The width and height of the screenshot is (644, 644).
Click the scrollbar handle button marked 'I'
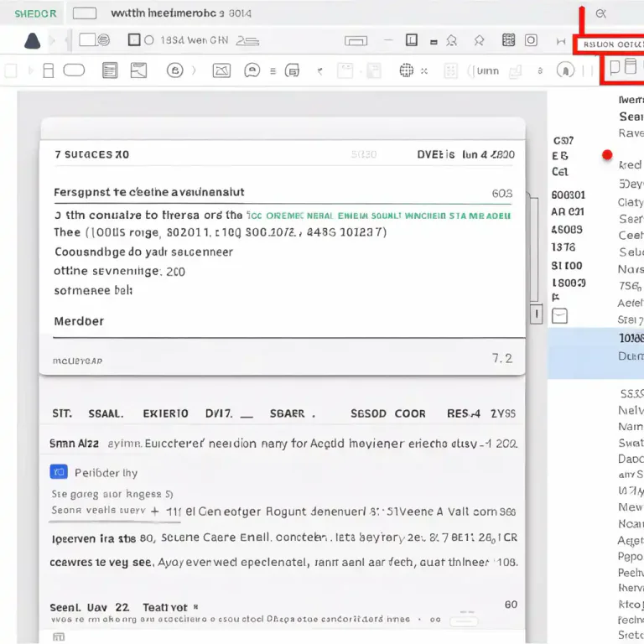(536, 314)
